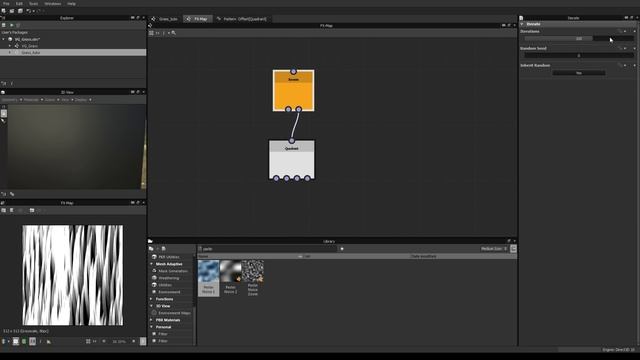
Task: Click the undo icon in main toolbar
Action: coord(29,11)
